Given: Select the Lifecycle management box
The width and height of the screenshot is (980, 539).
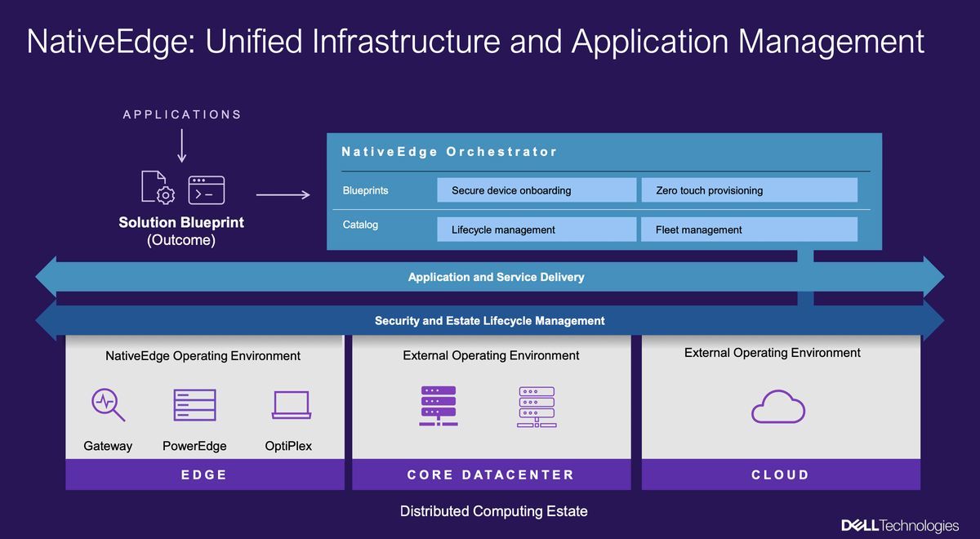Looking at the screenshot, I should tap(537, 229).
